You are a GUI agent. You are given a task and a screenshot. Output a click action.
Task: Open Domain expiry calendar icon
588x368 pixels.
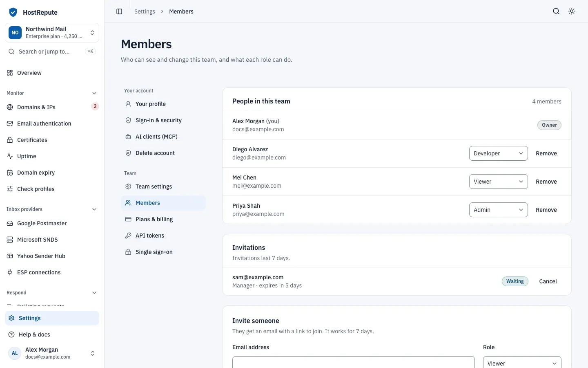click(x=10, y=173)
